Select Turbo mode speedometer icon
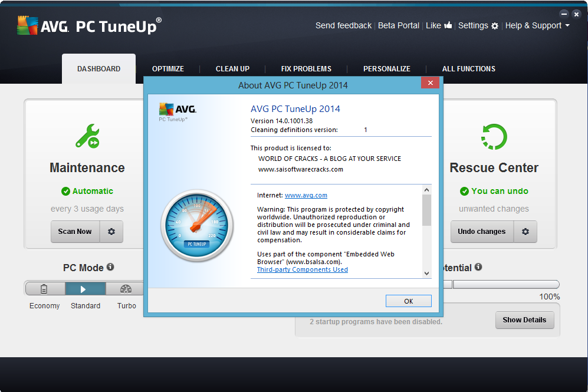 [126, 289]
